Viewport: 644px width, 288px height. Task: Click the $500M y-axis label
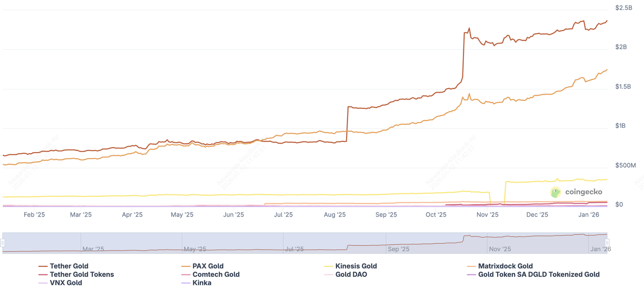[x=625, y=166]
